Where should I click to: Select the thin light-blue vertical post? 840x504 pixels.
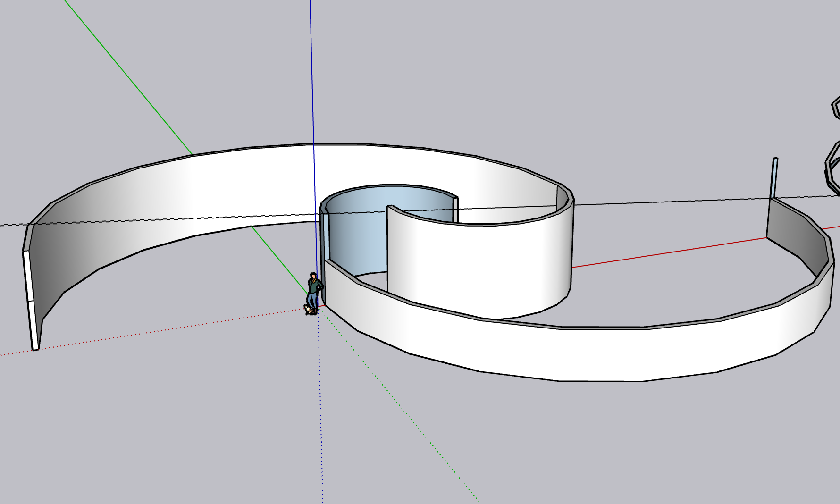point(774,178)
